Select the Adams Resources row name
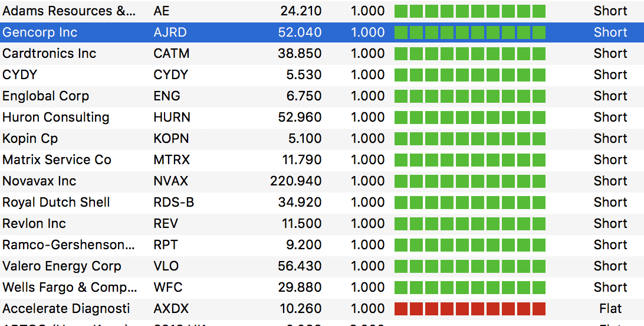The width and height of the screenshot is (644, 326). (x=68, y=11)
